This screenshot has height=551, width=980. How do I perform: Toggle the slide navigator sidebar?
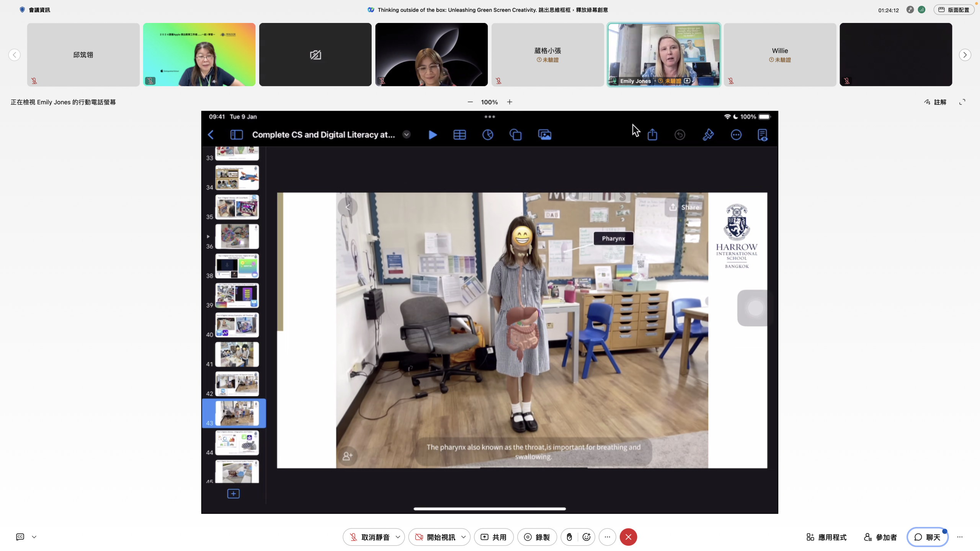(236, 135)
